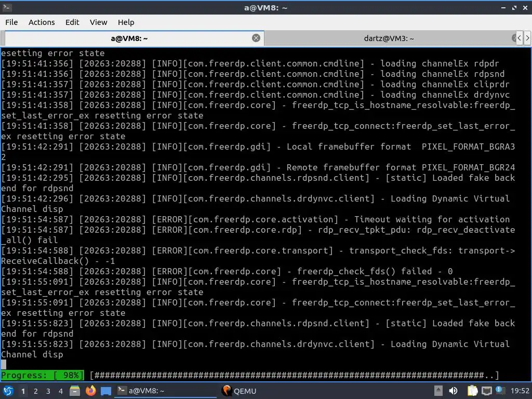The image size is (532, 399).
Task: Open the Edit menu
Action: [72, 22]
